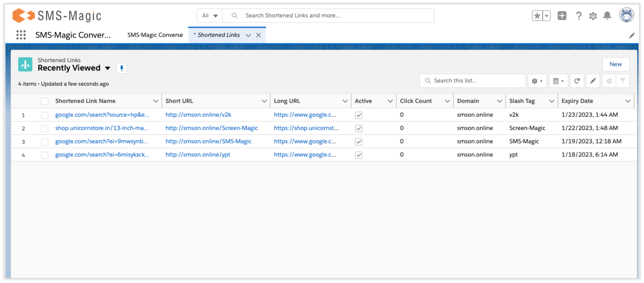Expand the search scope All dropdown
Screen dimensions: 644x283
(x=210, y=15)
